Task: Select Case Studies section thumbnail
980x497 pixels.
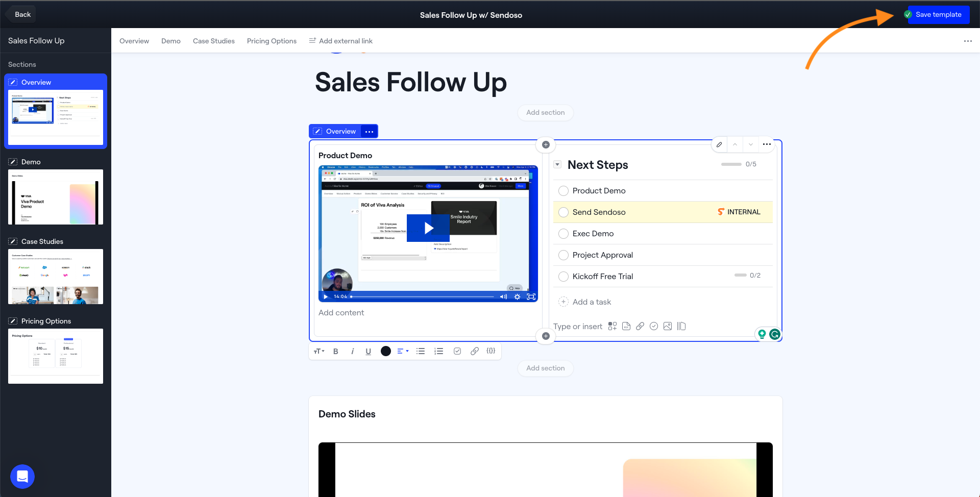Action: (56, 277)
